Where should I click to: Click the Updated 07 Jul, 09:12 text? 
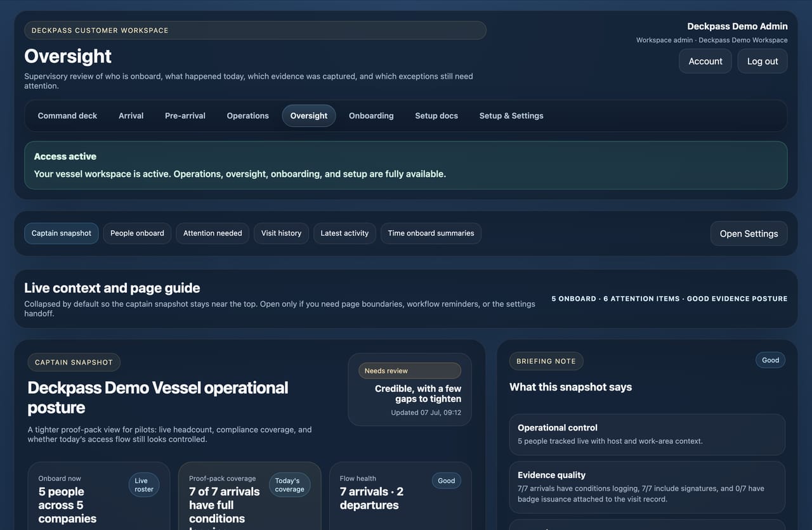(426, 413)
